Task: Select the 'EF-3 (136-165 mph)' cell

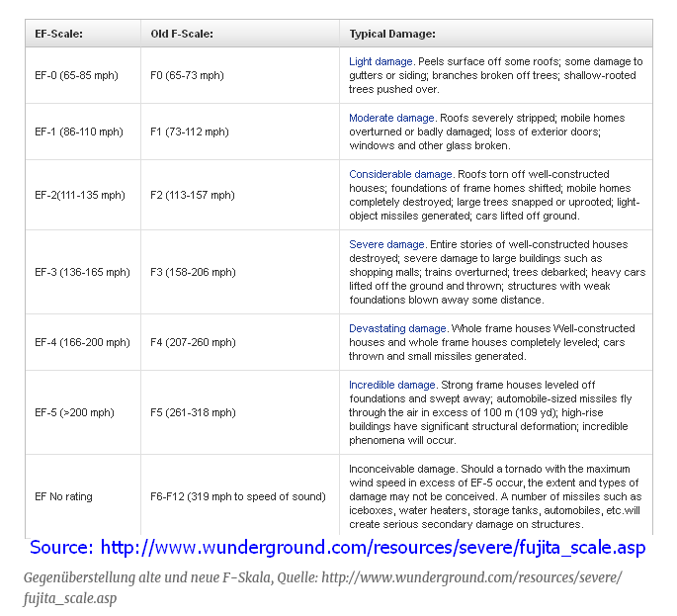Action: tap(82, 272)
